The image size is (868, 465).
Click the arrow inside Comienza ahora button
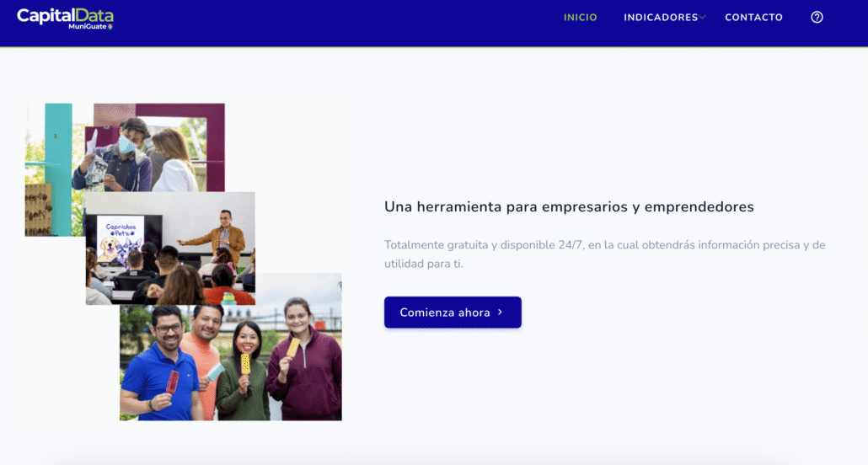click(x=500, y=313)
